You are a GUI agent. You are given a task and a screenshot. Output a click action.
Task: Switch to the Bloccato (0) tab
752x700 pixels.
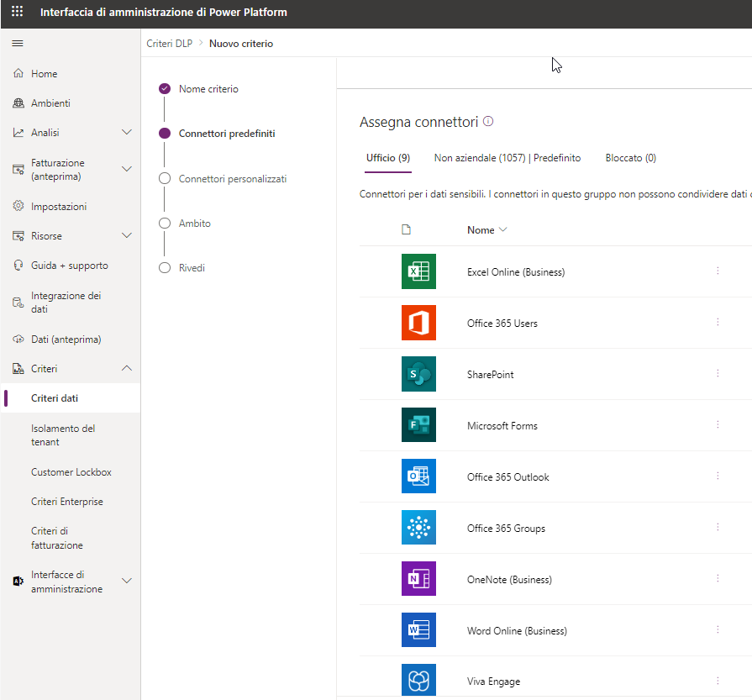coord(630,158)
